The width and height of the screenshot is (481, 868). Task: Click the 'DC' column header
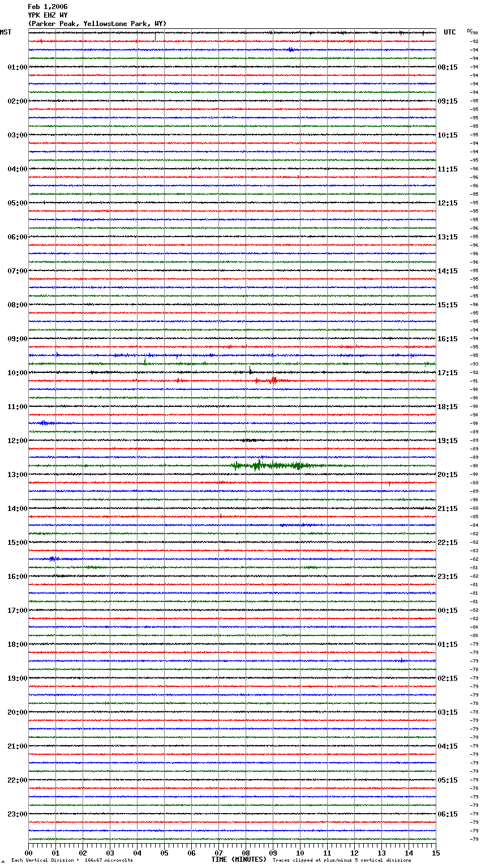click(x=470, y=31)
